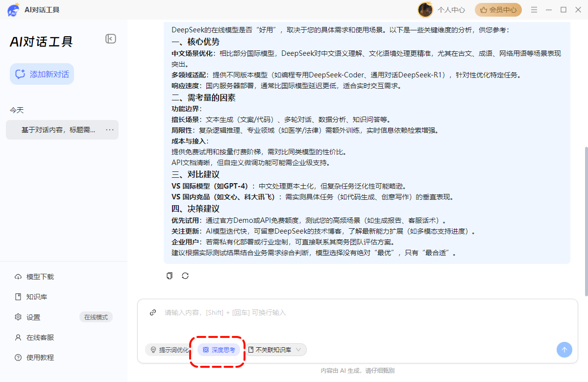
Task: Close the application window
Action: click(x=578, y=10)
